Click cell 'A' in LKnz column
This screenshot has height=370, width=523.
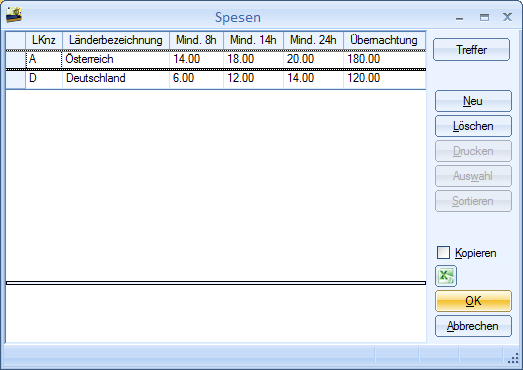pyautogui.click(x=44, y=59)
